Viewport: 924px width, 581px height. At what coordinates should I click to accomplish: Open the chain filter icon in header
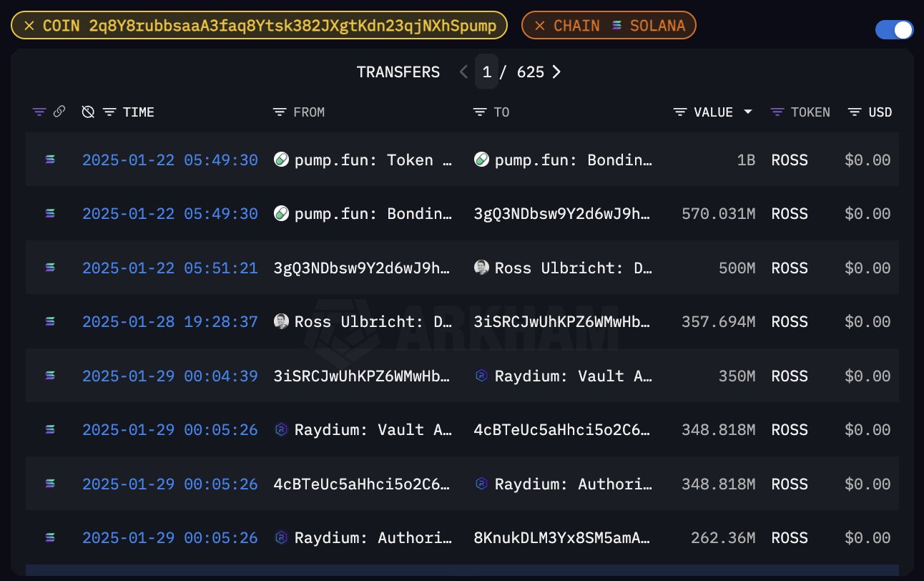(39, 112)
